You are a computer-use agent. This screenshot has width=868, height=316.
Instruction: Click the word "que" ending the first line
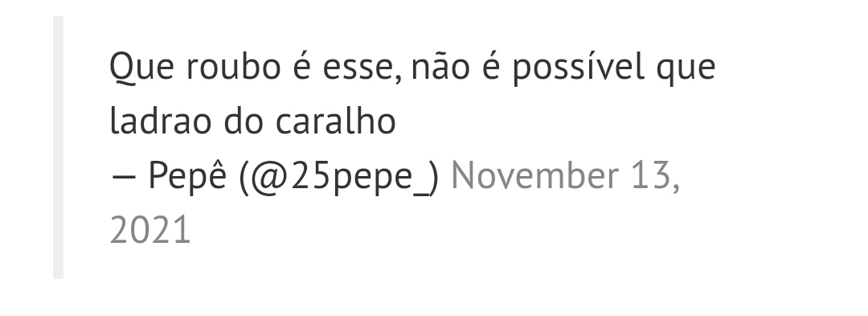click(686, 70)
